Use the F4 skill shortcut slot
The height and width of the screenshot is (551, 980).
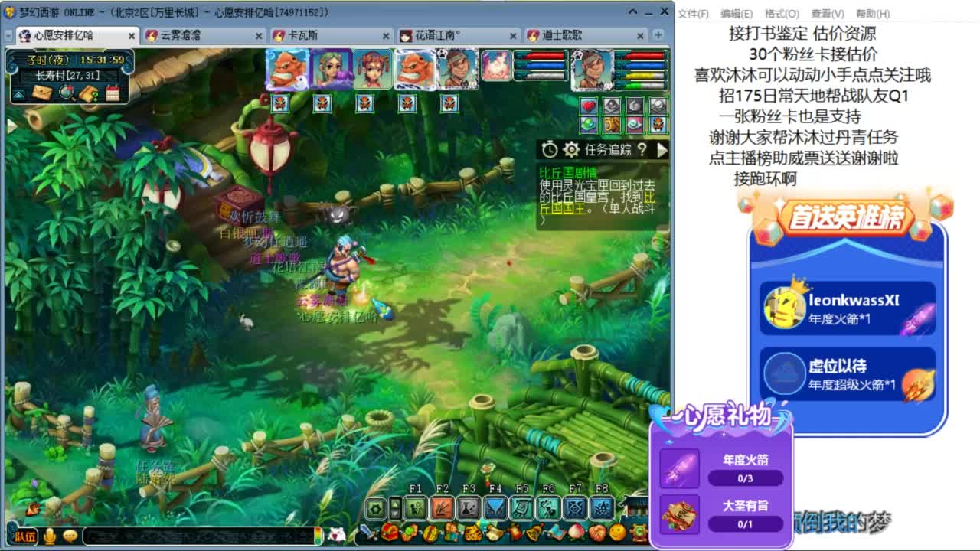coord(495,507)
